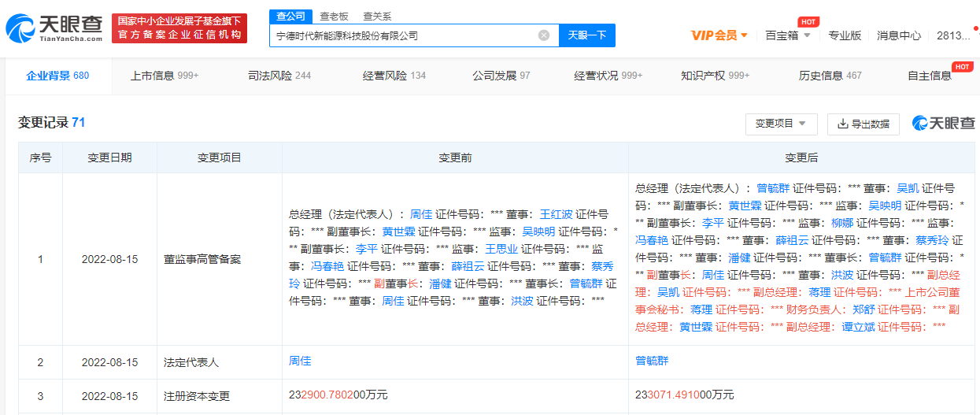The width and height of the screenshot is (980, 415).
Task: Click the 国家中小企业发展子基金旗下 banner
Action: [x=179, y=28]
